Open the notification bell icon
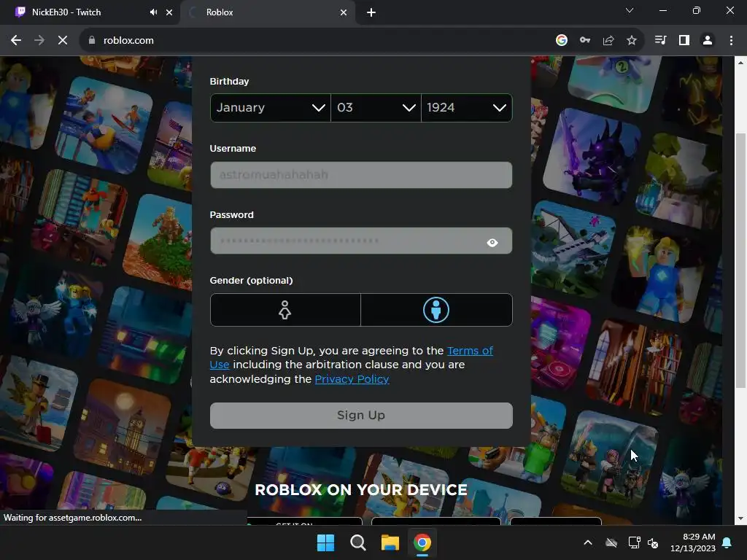The height and width of the screenshot is (560, 747). 727,542
